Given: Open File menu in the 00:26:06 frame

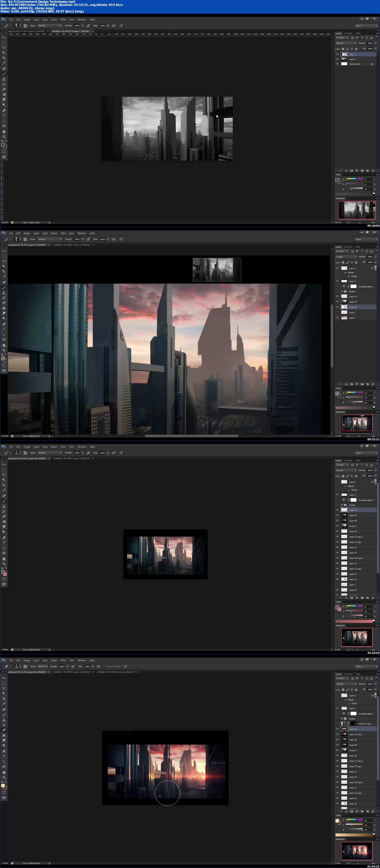Looking at the screenshot, I should [x=11, y=20].
